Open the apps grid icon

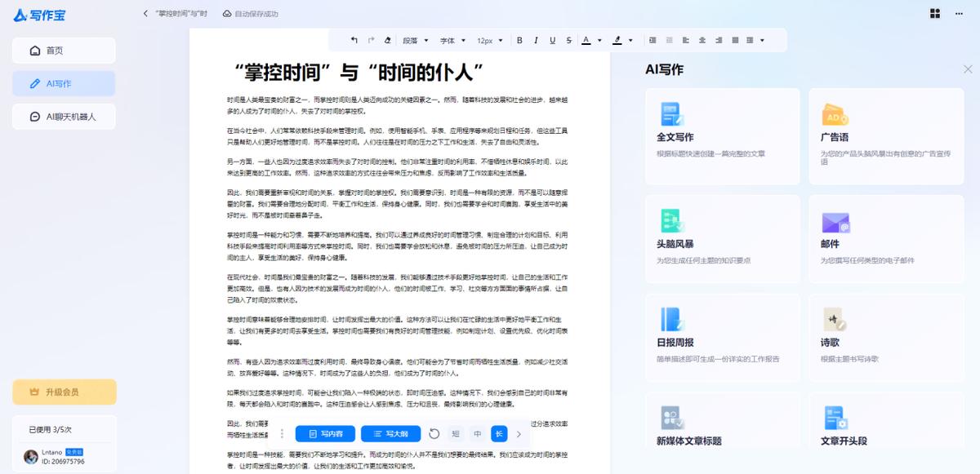coord(935,14)
